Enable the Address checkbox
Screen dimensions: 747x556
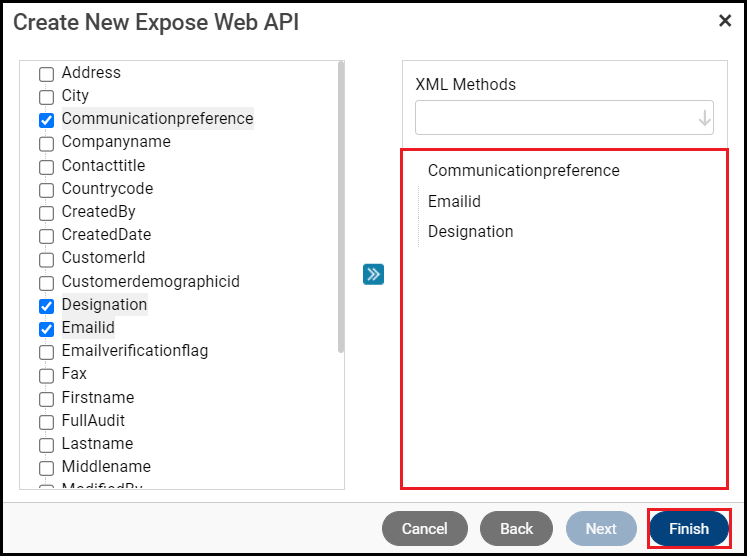46,74
